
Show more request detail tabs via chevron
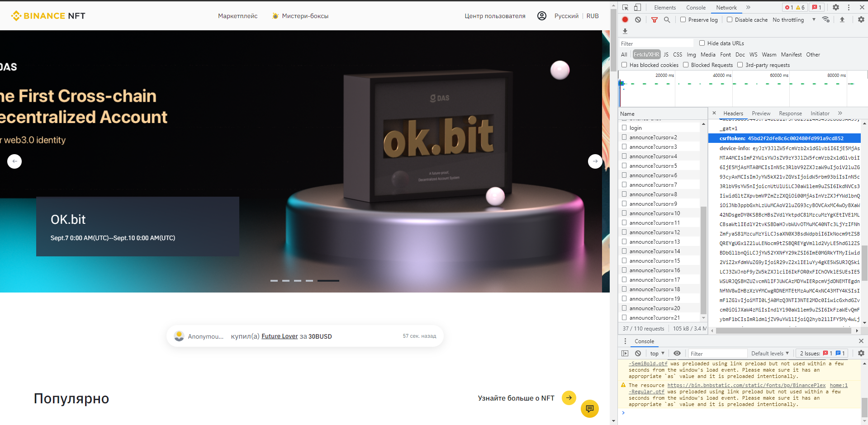840,113
